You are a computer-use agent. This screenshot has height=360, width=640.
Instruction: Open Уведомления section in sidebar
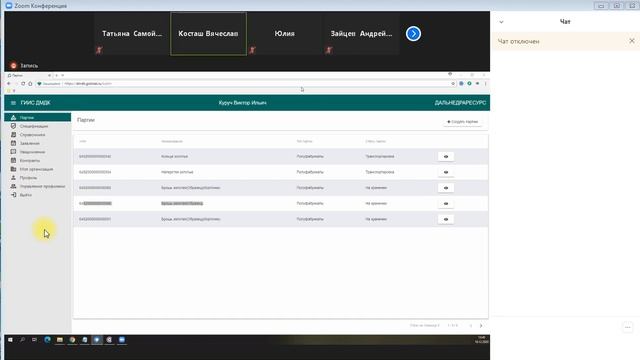[x=38, y=152]
